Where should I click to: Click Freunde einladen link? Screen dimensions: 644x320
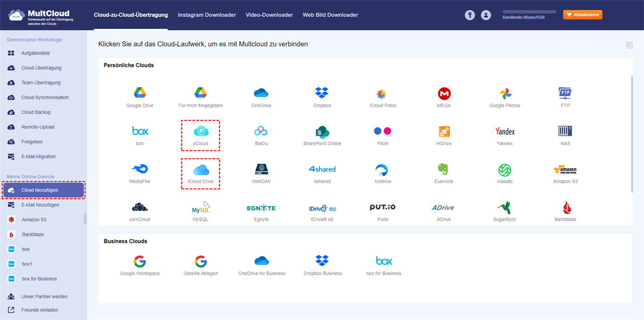click(x=40, y=310)
